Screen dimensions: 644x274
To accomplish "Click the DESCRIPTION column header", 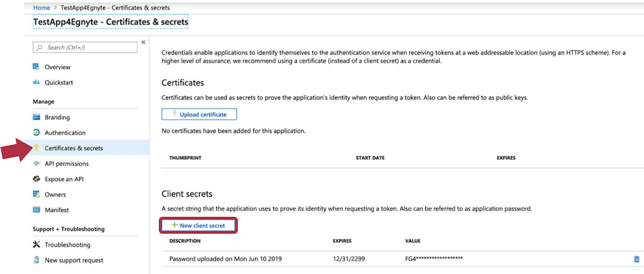I will click(x=185, y=241).
